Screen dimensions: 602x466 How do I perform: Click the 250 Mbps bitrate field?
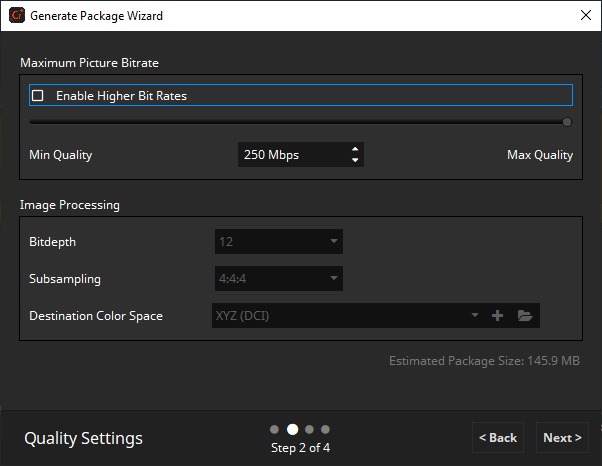[x=290, y=155]
